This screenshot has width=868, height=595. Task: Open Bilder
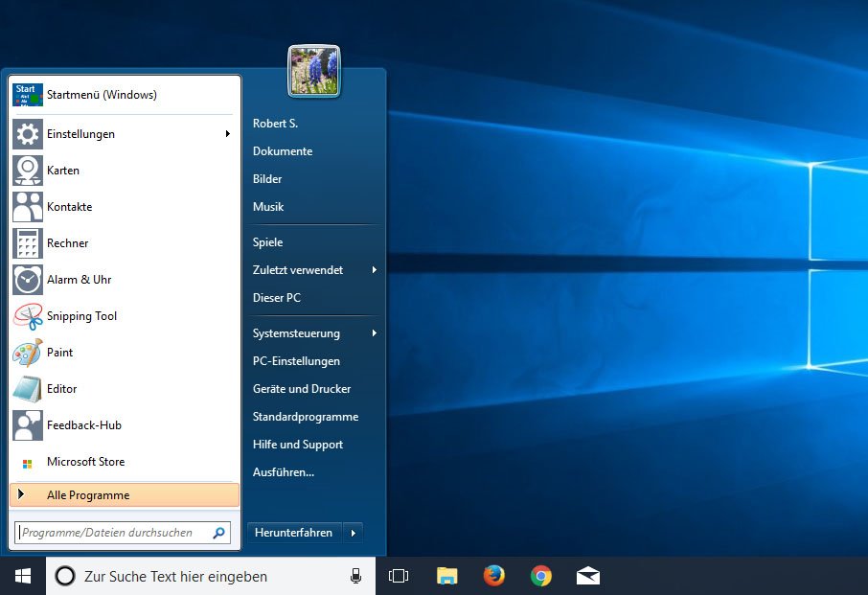click(267, 179)
